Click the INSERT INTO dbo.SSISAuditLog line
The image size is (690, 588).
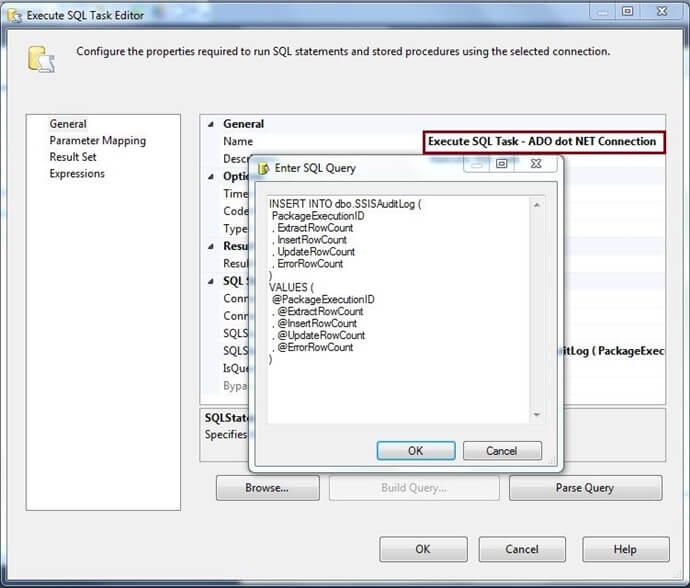[345, 204]
